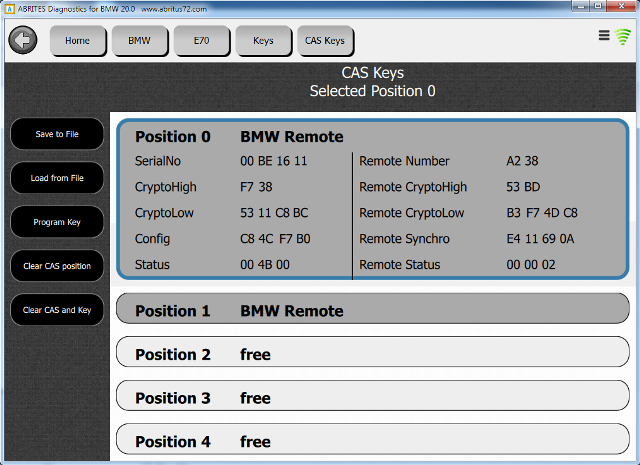Viewport: 640px width, 465px height.
Task: Select the Position 0 BMW Remote header
Action: point(239,137)
